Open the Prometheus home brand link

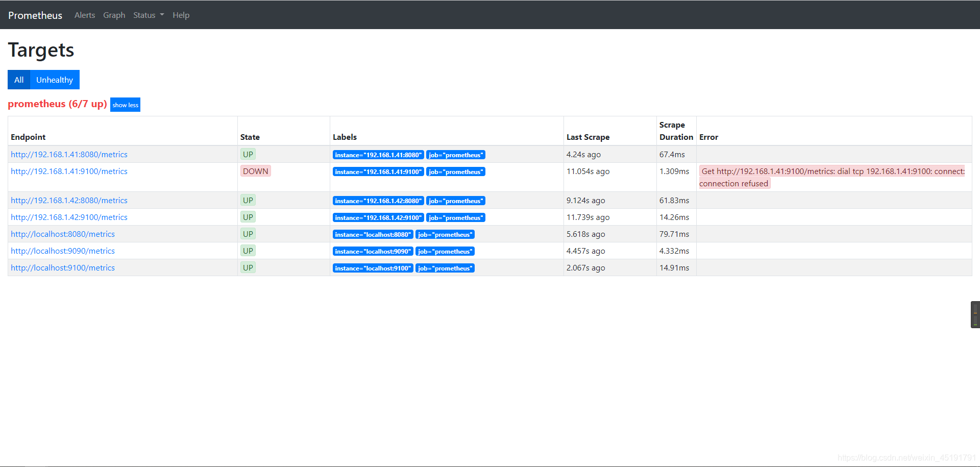coord(35,15)
